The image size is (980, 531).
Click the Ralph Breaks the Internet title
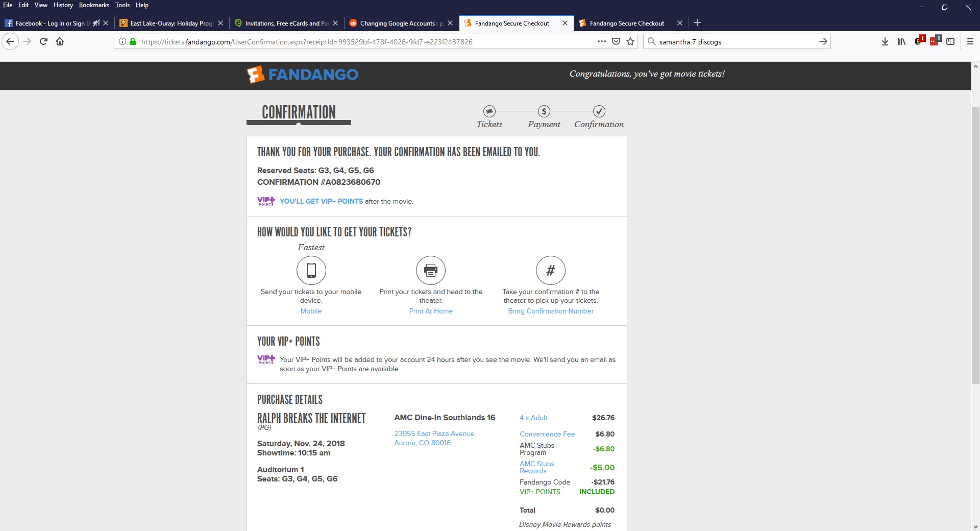(x=311, y=418)
